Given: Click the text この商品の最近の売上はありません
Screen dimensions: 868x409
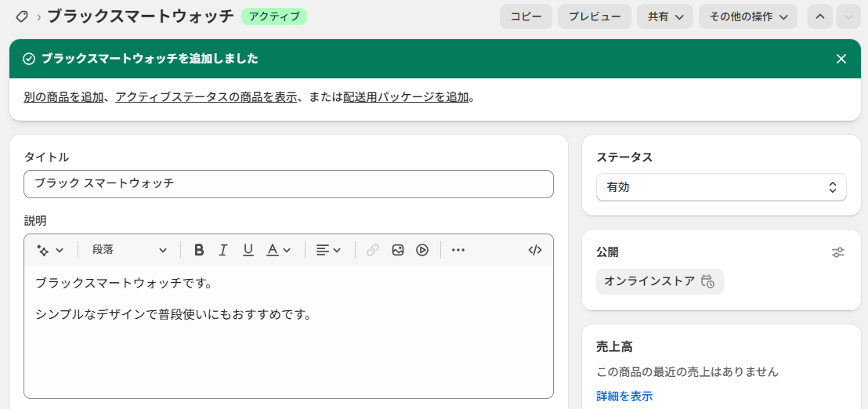Looking at the screenshot, I should click(x=688, y=372).
